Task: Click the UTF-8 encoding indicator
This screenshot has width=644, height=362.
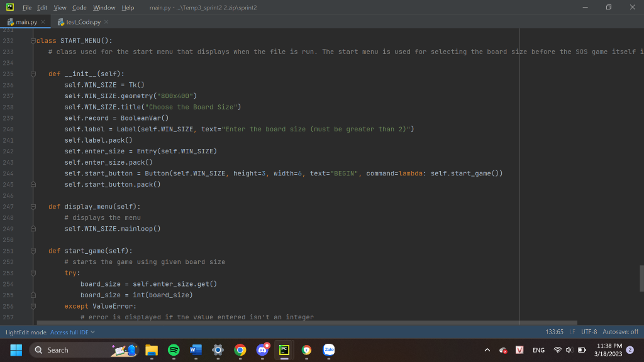Action: pyautogui.click(x=589, y=332)
